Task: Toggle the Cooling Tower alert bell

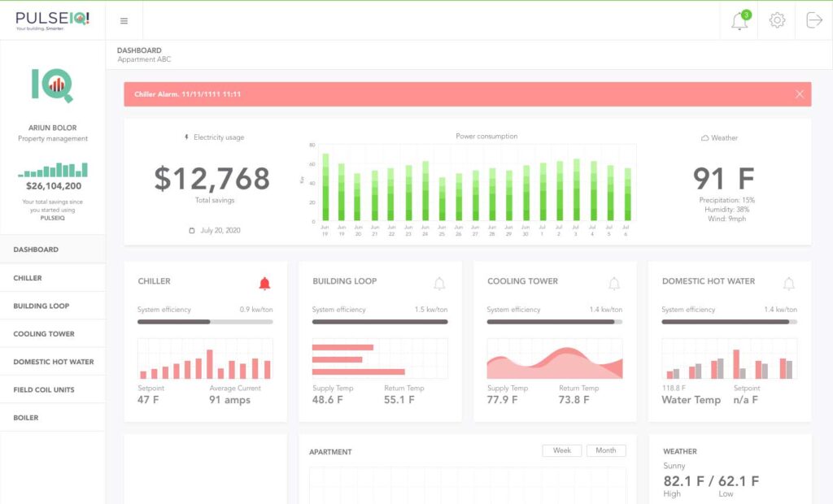Action: click(x=614, y=284)
